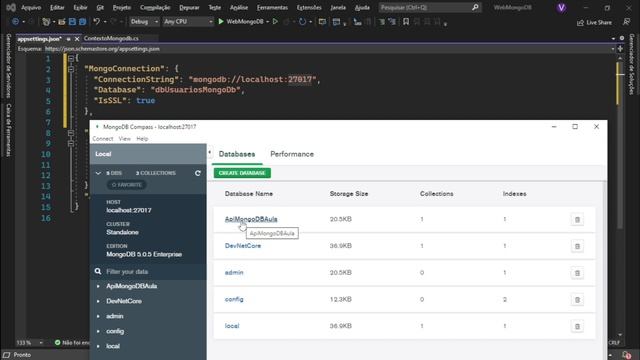Screen dimensions: 640x360
Task: Open the Caixa de Ferramentas side panel tab
Action: pyautogui.click(x=8, y=130)
